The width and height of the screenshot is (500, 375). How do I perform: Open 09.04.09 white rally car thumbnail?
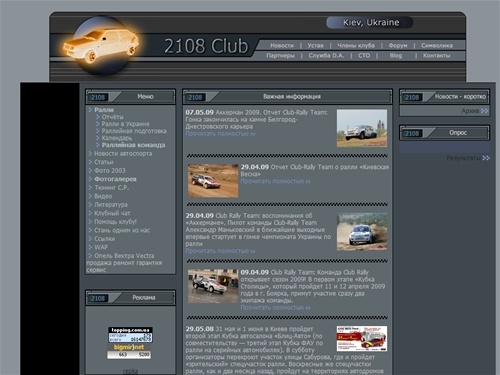pos(213,286)
